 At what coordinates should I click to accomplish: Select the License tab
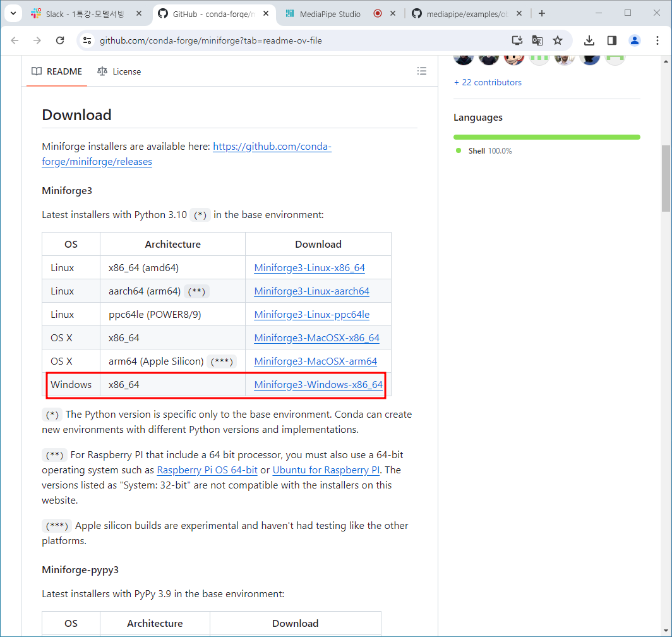(x=119, y=71)
